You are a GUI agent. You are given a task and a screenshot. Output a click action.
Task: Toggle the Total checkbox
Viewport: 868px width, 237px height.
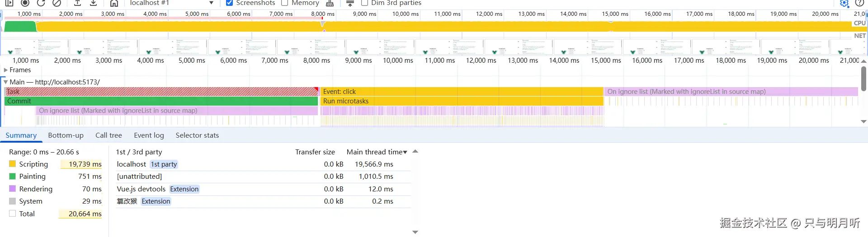coord(13,214)
